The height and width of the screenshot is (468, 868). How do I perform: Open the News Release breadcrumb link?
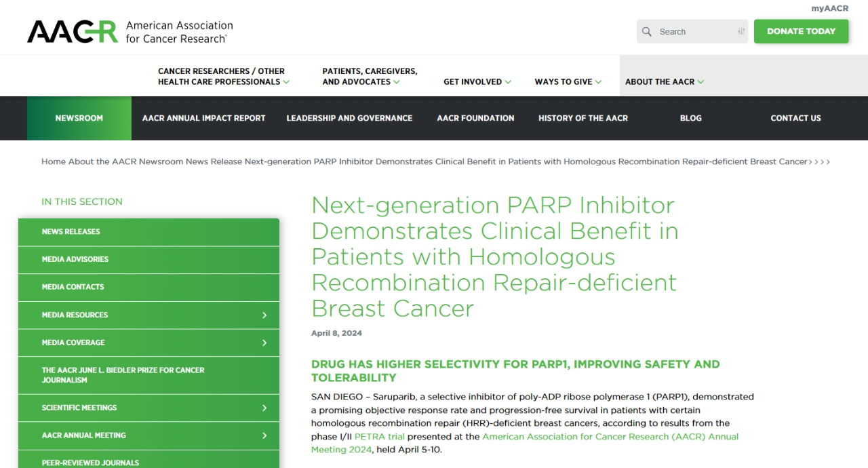pos(214,161)
